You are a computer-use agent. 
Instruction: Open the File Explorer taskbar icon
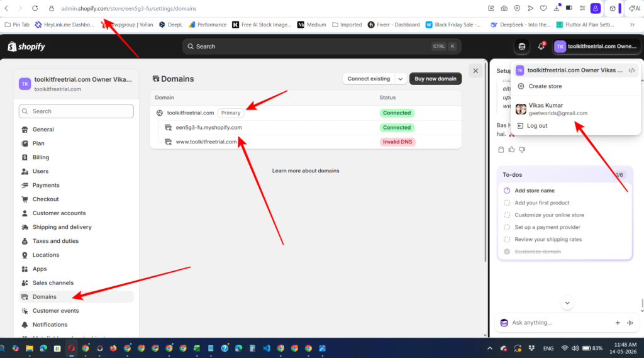click(30, 349)
